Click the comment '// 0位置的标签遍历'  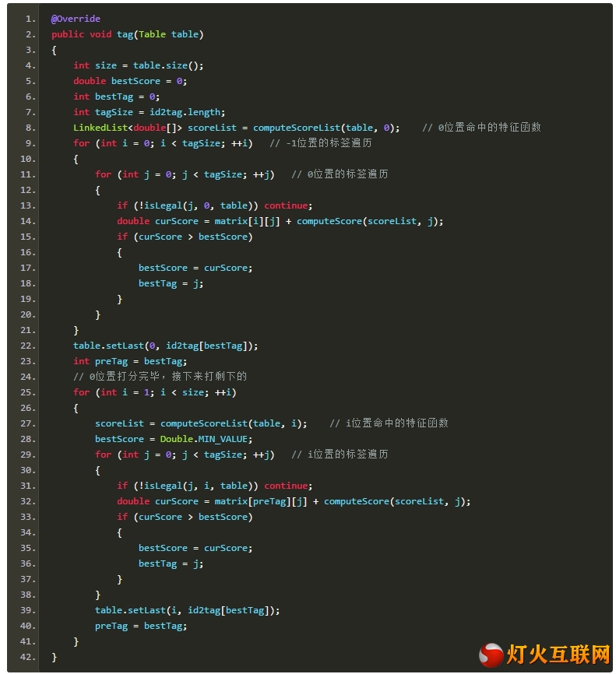tap(340, 174)
